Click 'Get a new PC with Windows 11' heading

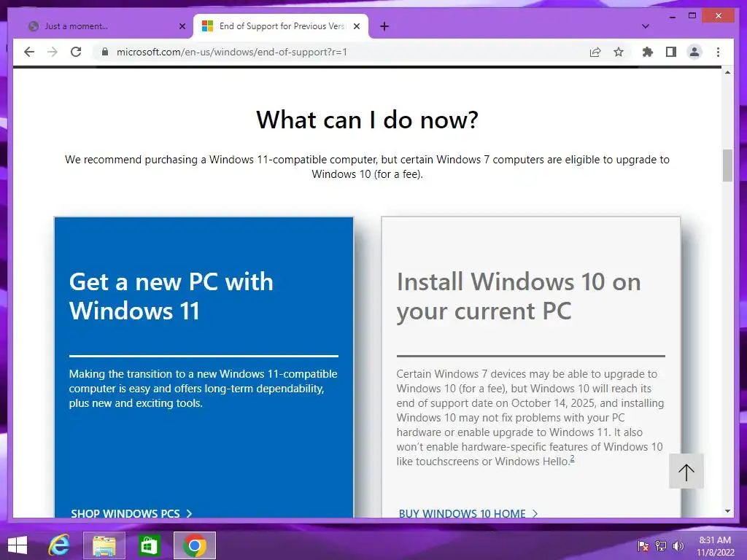pos(171,296)
